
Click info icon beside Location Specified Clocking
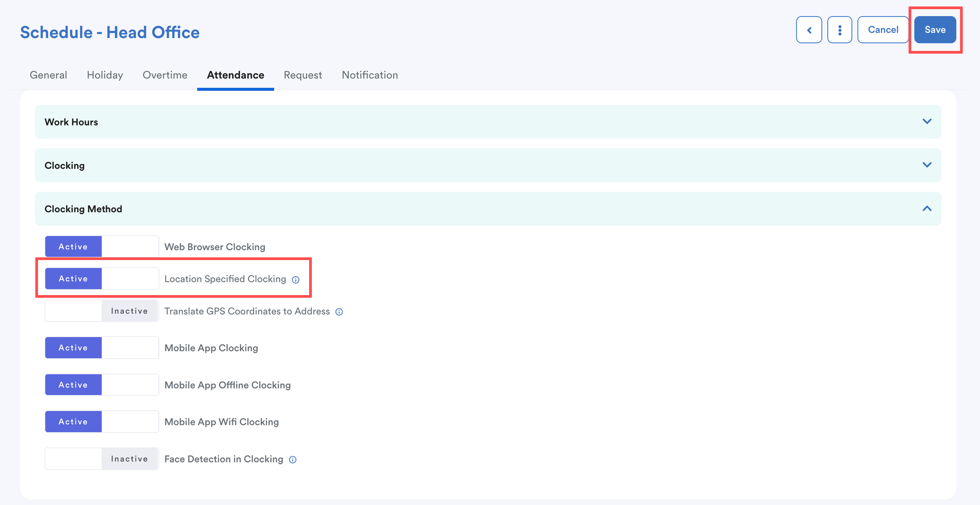click(296, 280)
